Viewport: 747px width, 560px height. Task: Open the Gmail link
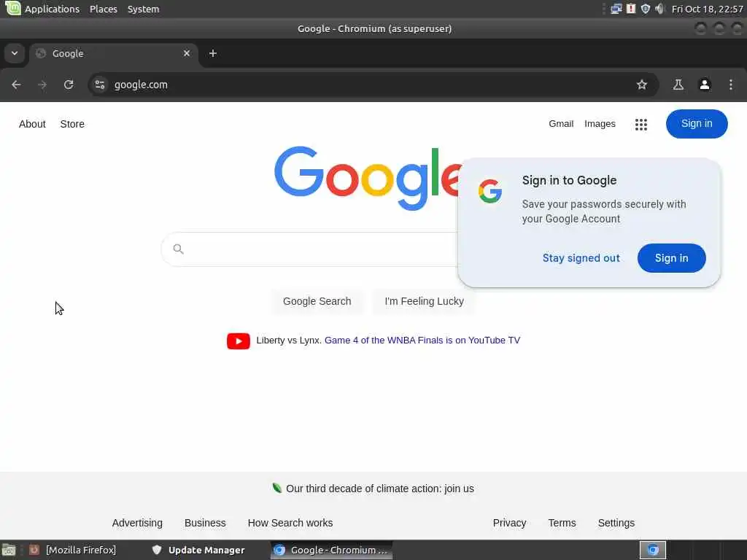(x=561, y=124)
